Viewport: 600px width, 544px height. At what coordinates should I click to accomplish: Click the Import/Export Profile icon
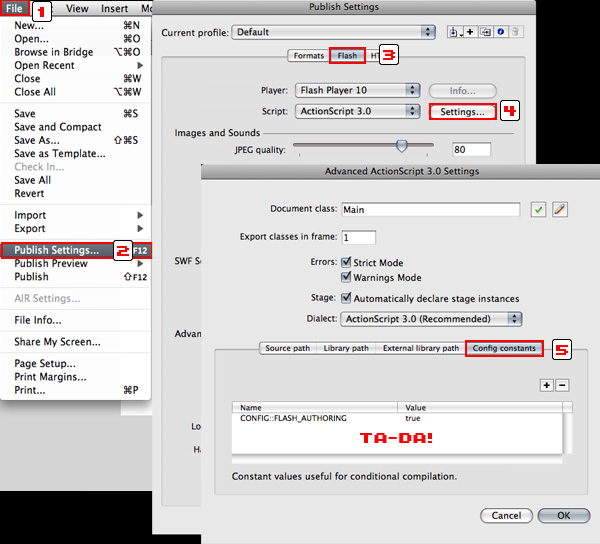point(455,32)
